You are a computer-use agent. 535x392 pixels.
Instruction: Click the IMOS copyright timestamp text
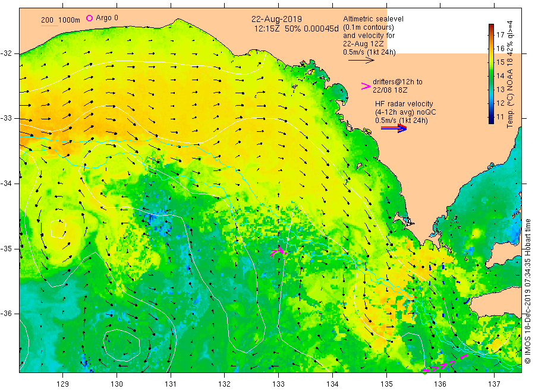coord(528,292)
